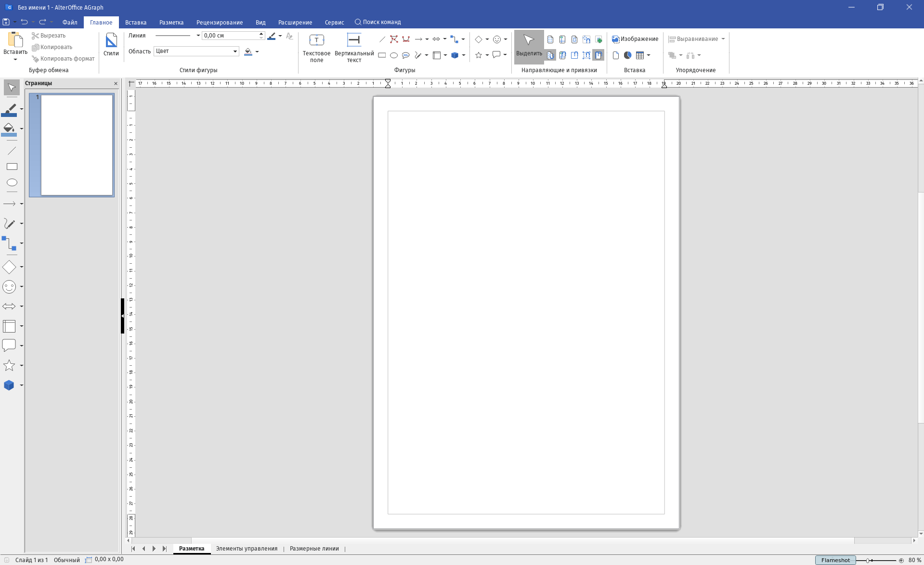Switch to Элементы управления layer tab
Viewport: 924px width, 565px height.
pos(247,549)
